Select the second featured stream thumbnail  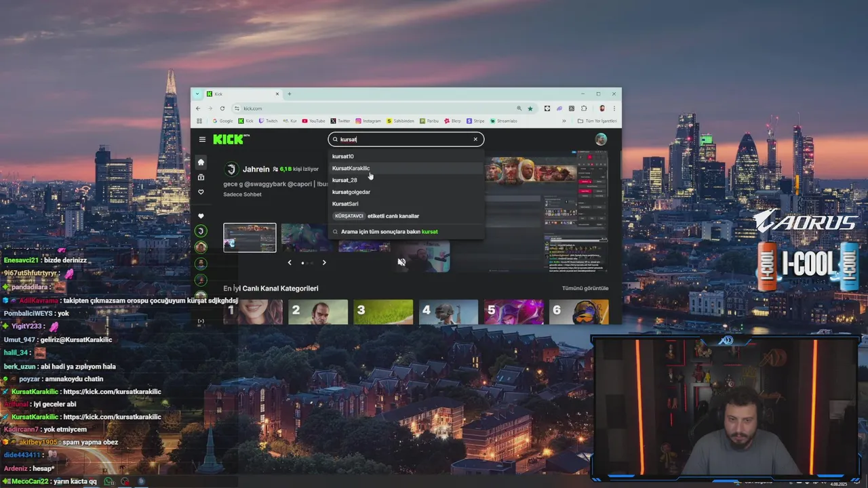(x=307, y=237)
